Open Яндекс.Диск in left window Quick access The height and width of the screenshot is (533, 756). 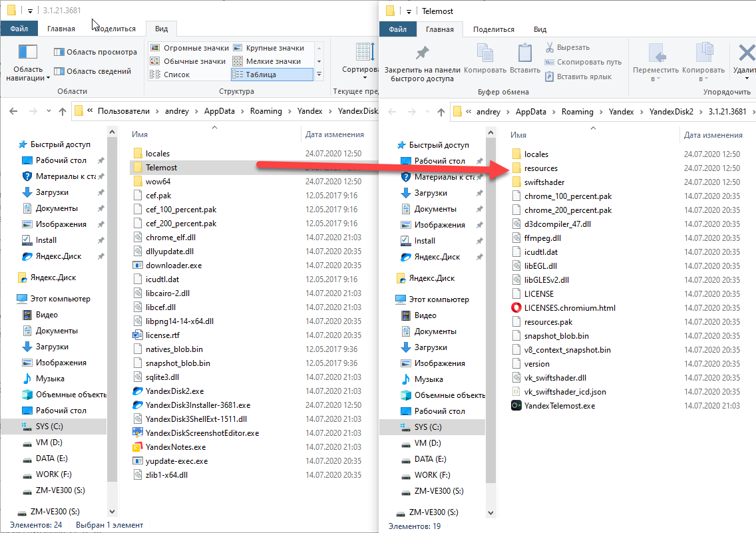point(59,256)
